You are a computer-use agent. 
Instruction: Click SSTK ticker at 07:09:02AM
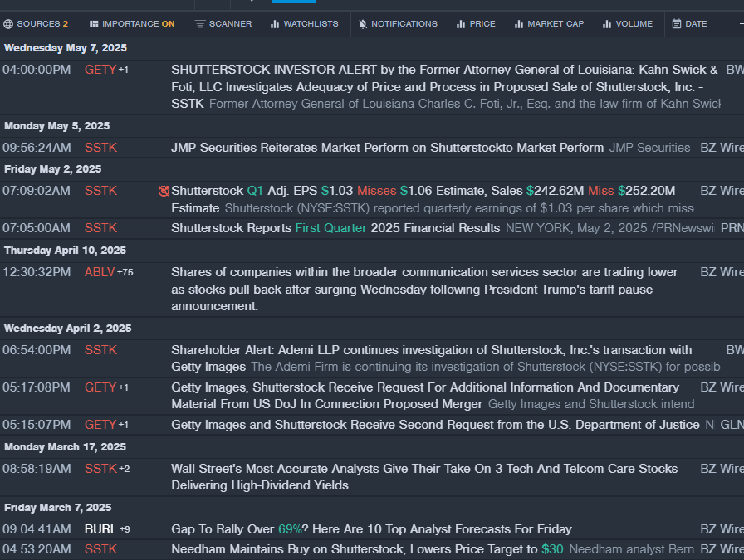click(100, 191)
